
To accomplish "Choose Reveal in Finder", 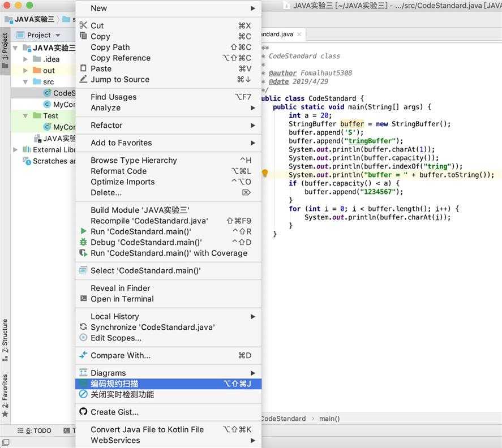I will (169, 288).
